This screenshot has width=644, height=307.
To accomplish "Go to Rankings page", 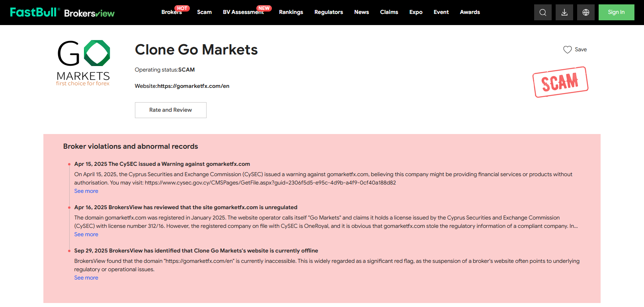I will (x=291, y=12).
